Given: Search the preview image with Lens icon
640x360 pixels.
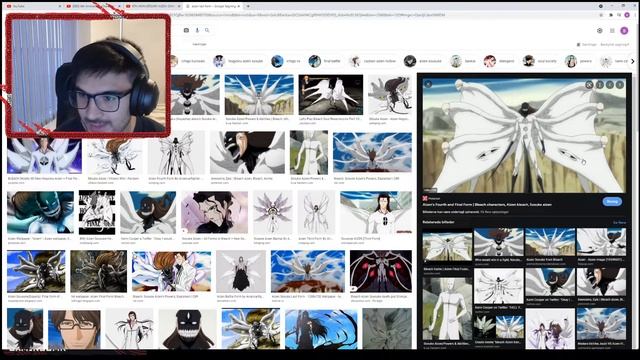Looking at the screenshot, I should point(589,84).
